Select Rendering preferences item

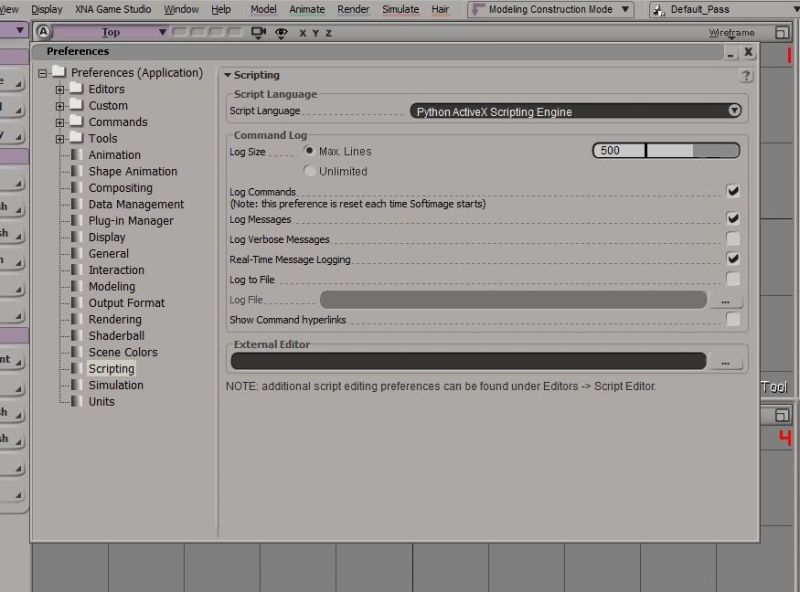(x=115, y=319)
